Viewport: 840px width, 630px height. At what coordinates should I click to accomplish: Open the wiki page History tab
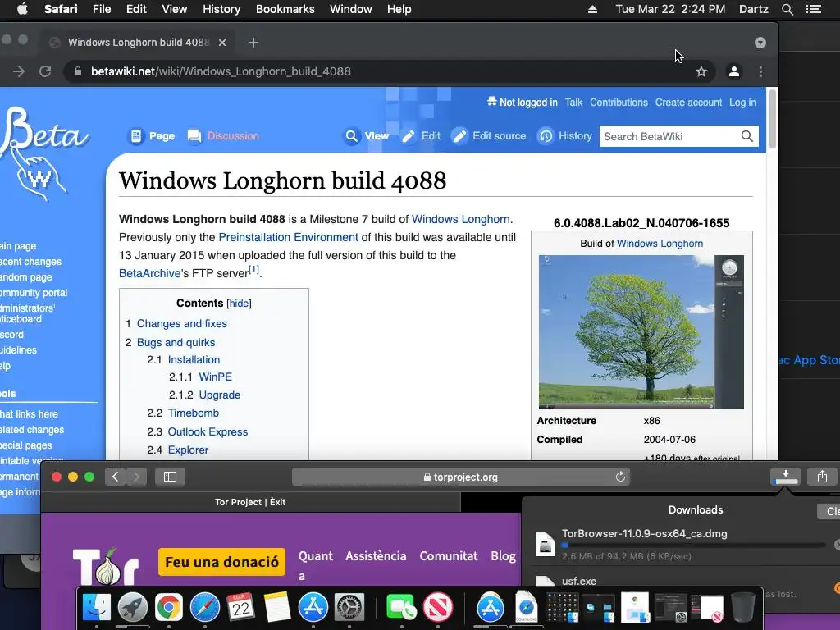[x=564, y=136]
